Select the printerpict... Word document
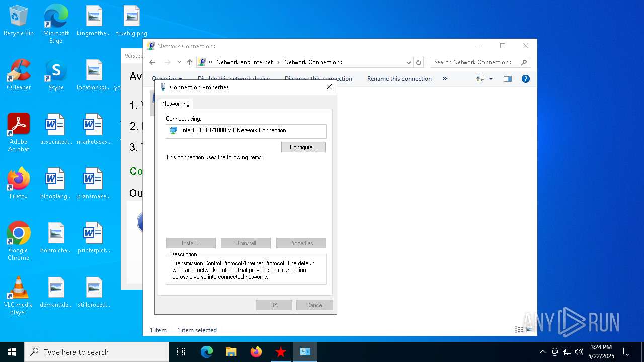The width and height of the screenshot is (644, 362). [x=94, y=238]
